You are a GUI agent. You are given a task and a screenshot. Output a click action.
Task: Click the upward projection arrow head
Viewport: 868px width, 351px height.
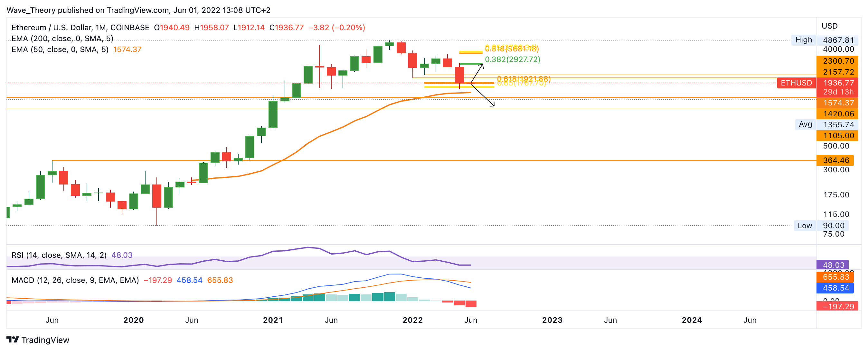click(483, 65)
